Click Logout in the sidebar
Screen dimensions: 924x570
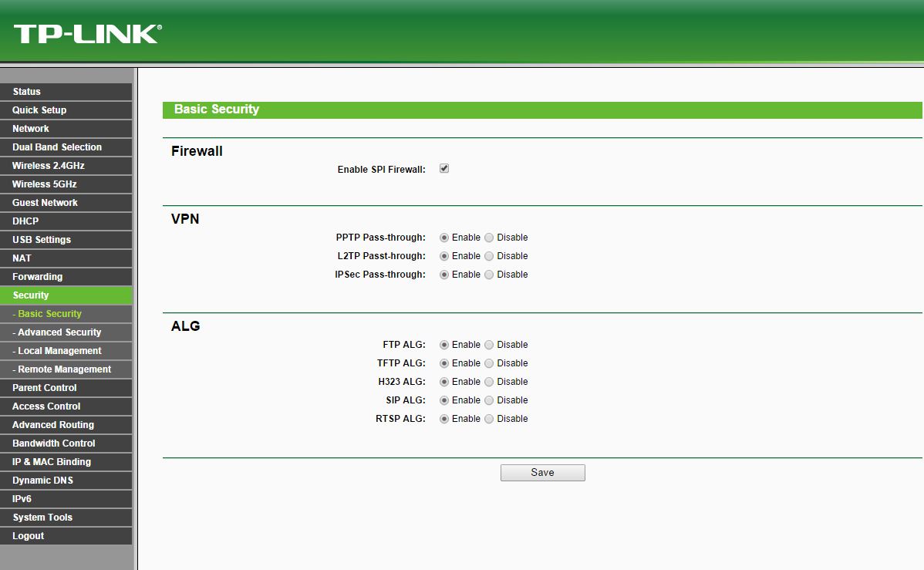(x=29, y=536)
